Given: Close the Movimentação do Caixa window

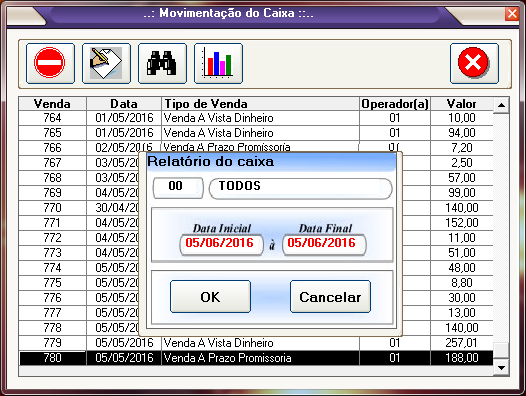Looking at the screenshot, I should tap(512, 14).
